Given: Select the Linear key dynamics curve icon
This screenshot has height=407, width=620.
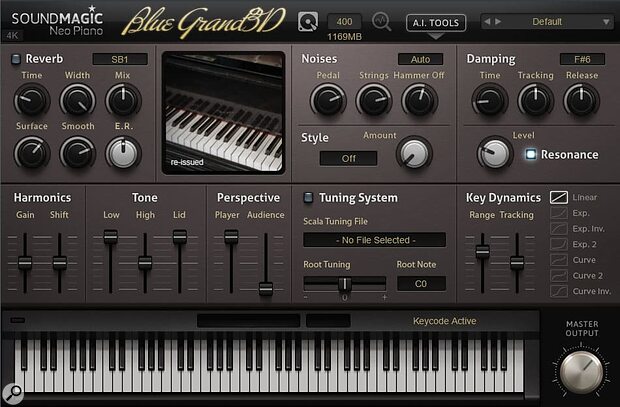Looking at the screenshot, I should (559, 197).
